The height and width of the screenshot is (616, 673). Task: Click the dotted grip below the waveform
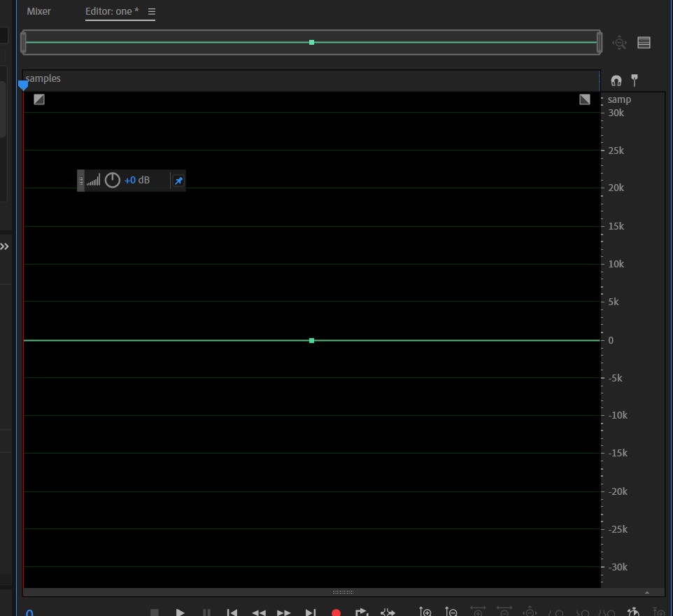click(x=343, y=592)
